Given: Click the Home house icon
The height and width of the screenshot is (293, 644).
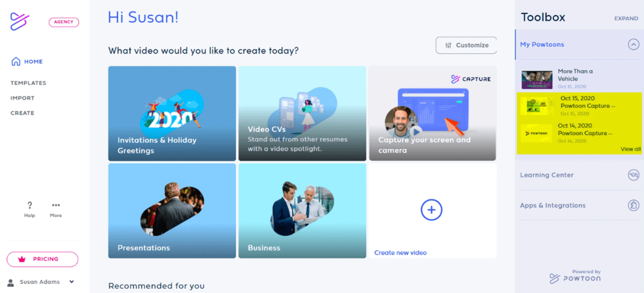Looking at the screenshot, I should [16, 61].
